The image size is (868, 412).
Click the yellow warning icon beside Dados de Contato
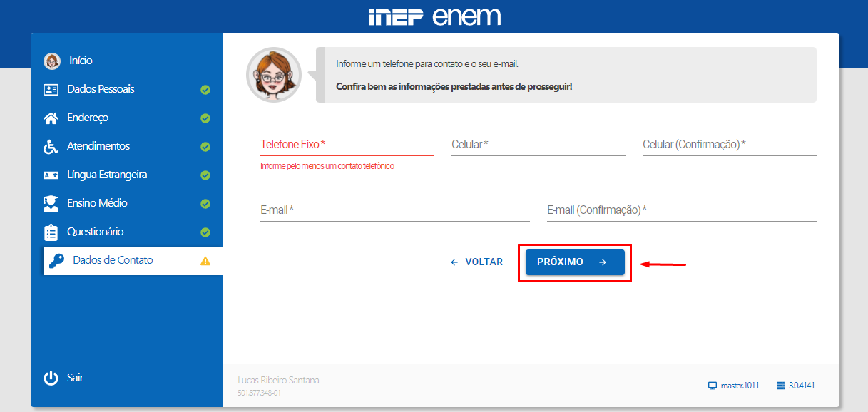coord(205,261)
